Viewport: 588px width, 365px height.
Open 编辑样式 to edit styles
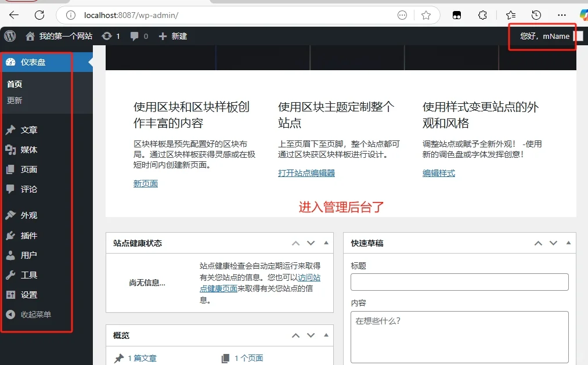[x=439, y=172]
